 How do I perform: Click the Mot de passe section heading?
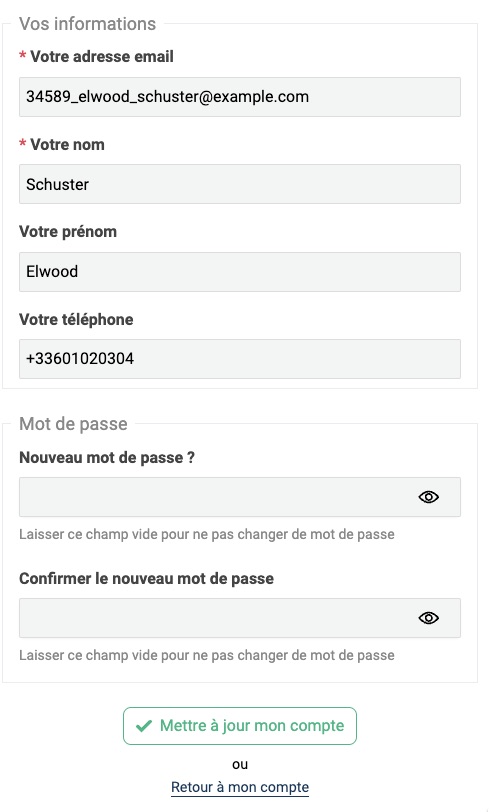click(x=73, y=424)
